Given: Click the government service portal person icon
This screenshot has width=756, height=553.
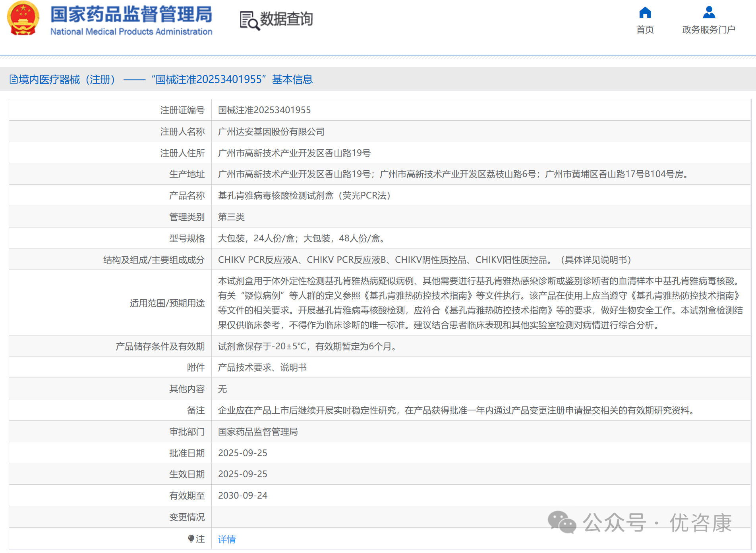Looking at the screenshot, I should point(709,13).
